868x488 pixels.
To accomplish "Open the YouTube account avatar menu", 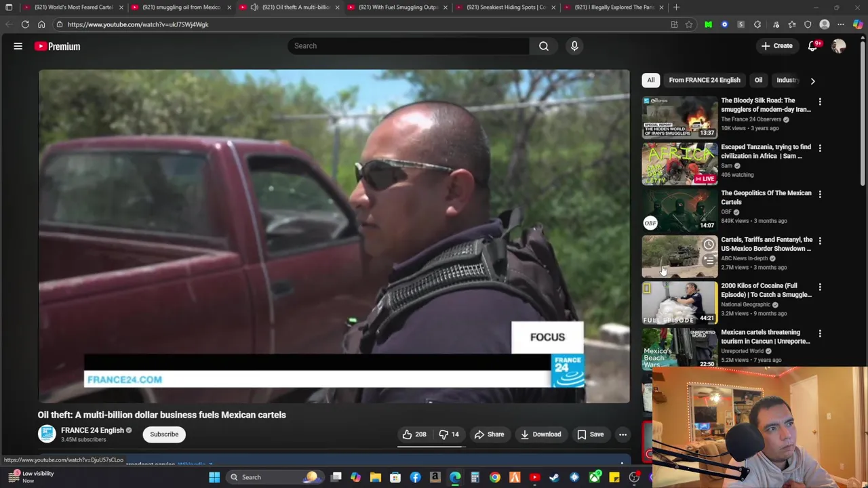I will point(839,46).
